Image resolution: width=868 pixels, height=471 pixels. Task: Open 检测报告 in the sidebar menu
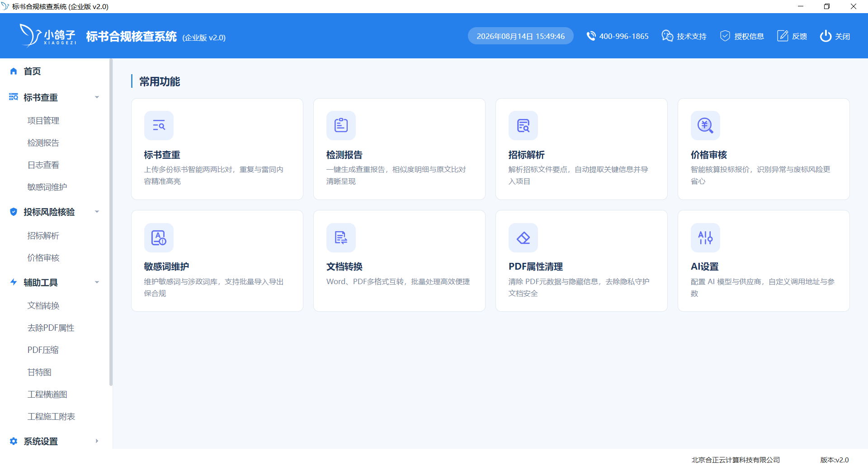point(43,143)
